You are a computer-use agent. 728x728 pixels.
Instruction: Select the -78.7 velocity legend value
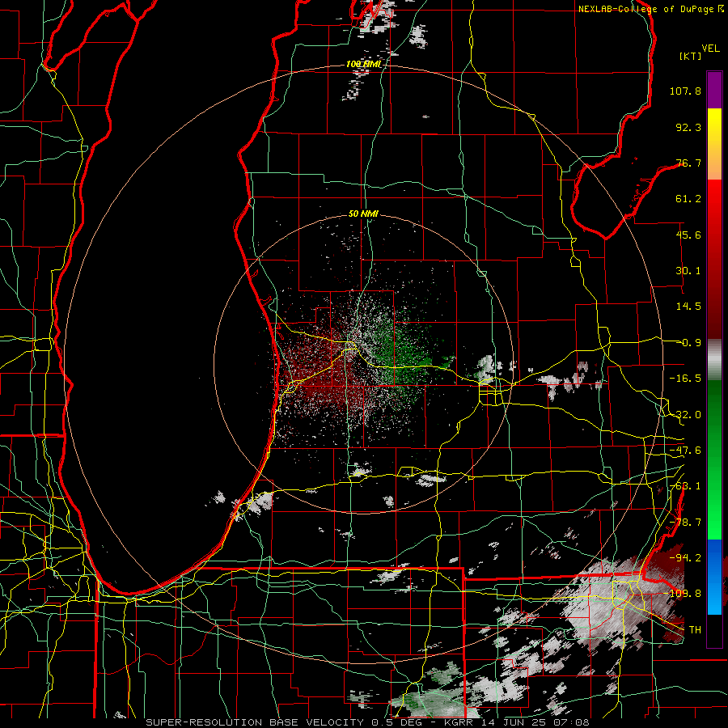685,523
